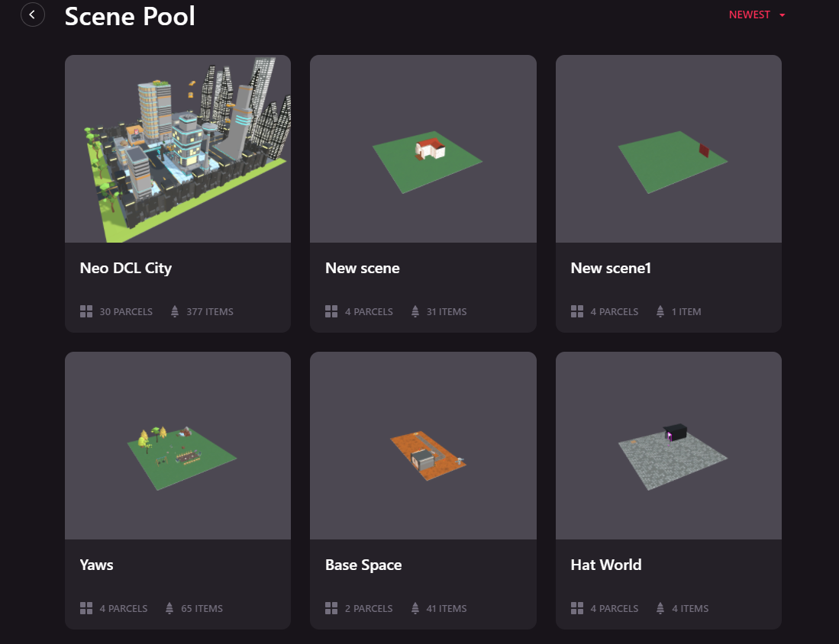The width and height of the screenshot is (839, 644).
Task: Click the items tree icon on Neo DCL City
Action: tap(174, 311)
